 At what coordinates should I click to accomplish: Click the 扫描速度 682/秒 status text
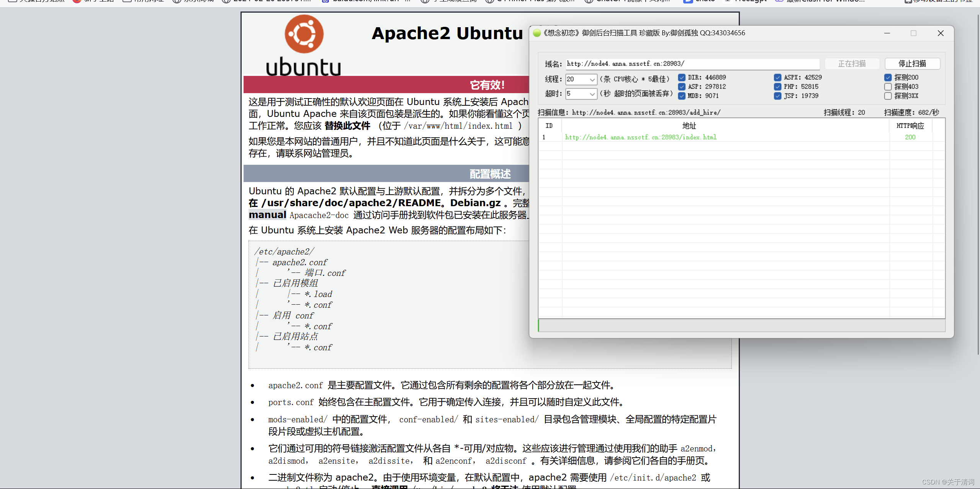tap(911, 113)
